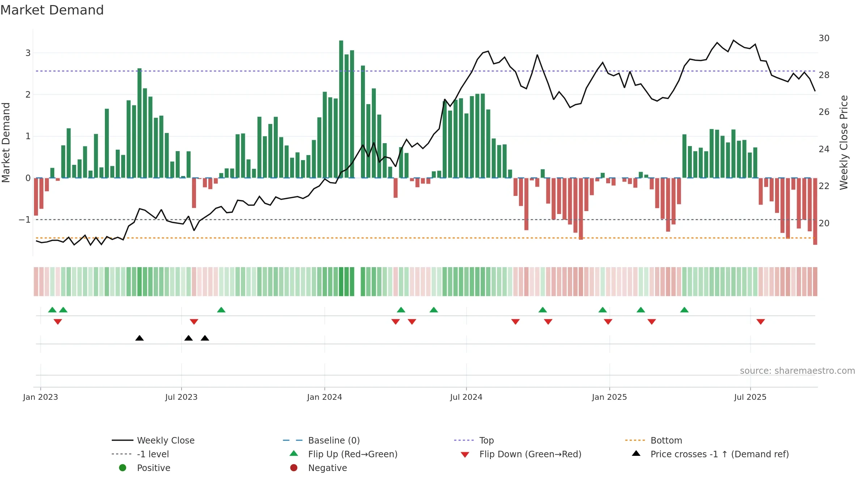Click the earliest green flip-up triangle on chart
Image resolution: width=868 pixels, height=488 pixels.
click(x=52, y=310)
